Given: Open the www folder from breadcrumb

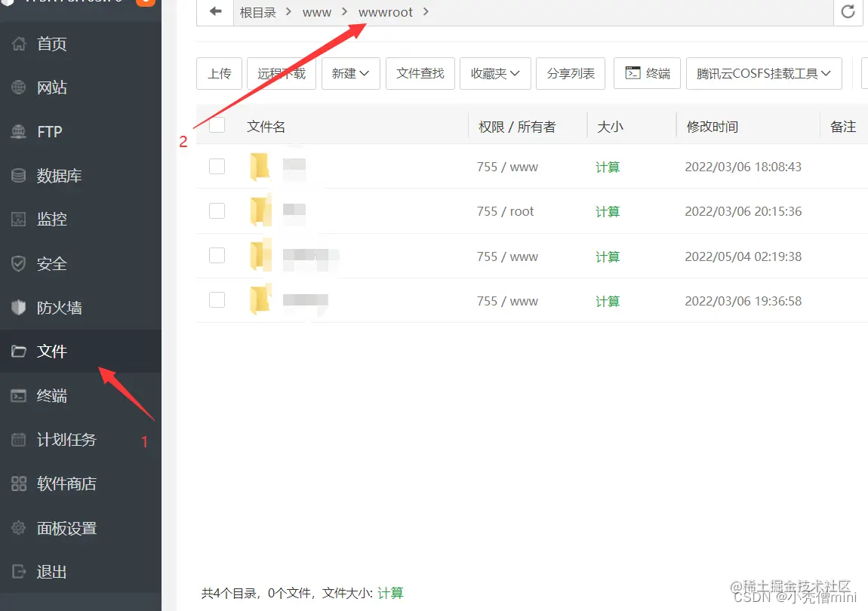Looking at the screenshot, I should (x=316, y=11).
